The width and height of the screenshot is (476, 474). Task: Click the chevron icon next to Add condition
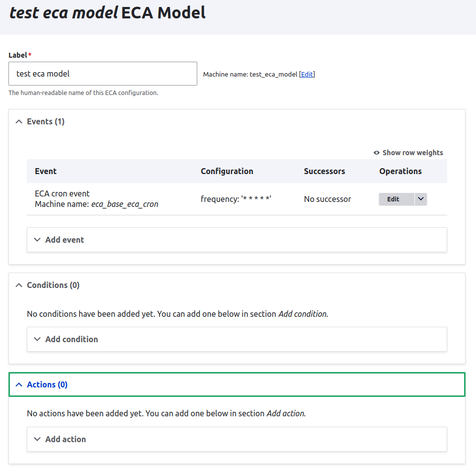point(37,339)
